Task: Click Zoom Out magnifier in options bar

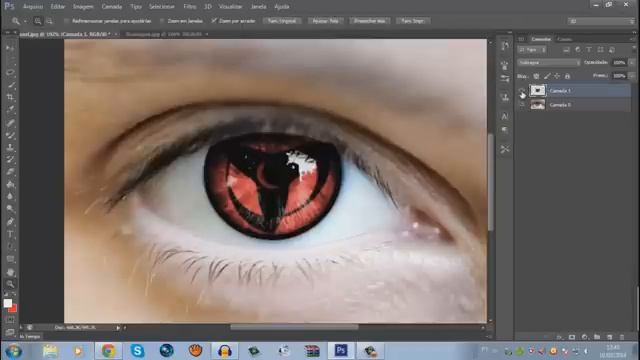Action: click(x=49, y=21)
